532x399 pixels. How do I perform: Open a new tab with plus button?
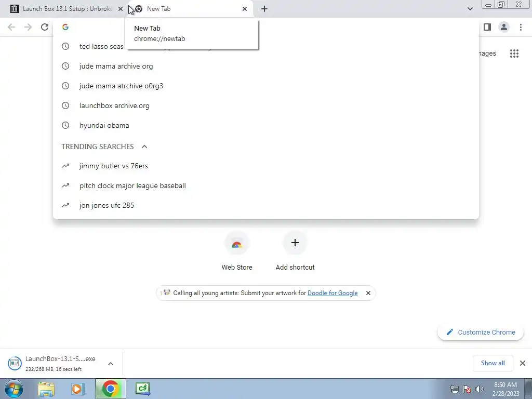tap(264, 9)
